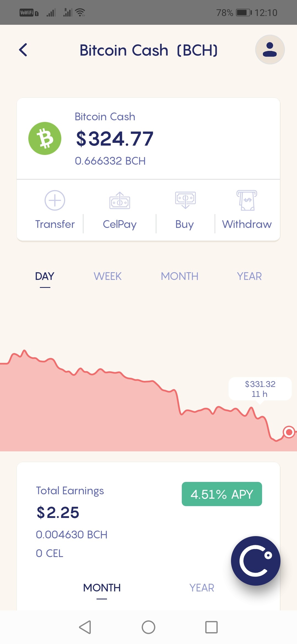Tap Android recent apps square button
Viewport: 297px width, 644px height.
pos(211,627)
